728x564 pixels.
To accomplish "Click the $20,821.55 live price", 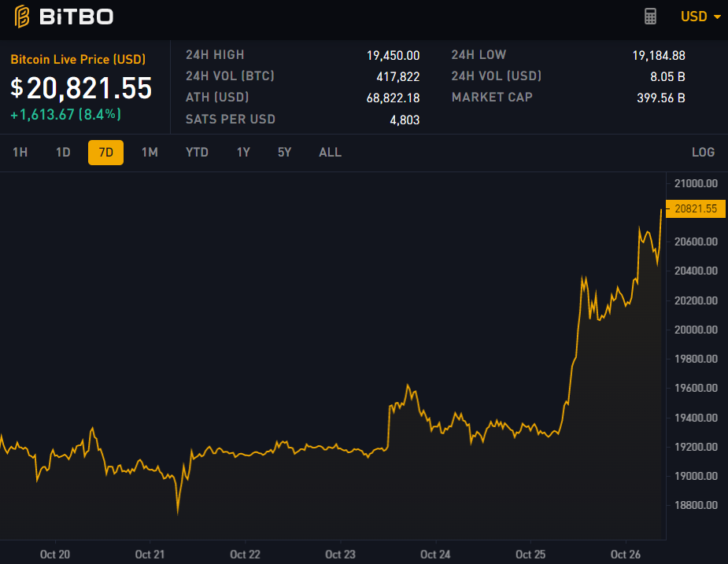I will 81,88.
